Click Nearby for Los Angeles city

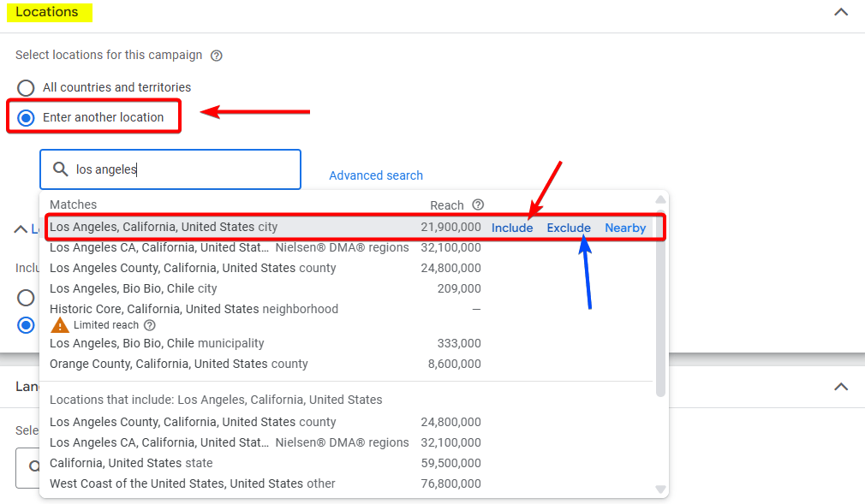point(625,228)
